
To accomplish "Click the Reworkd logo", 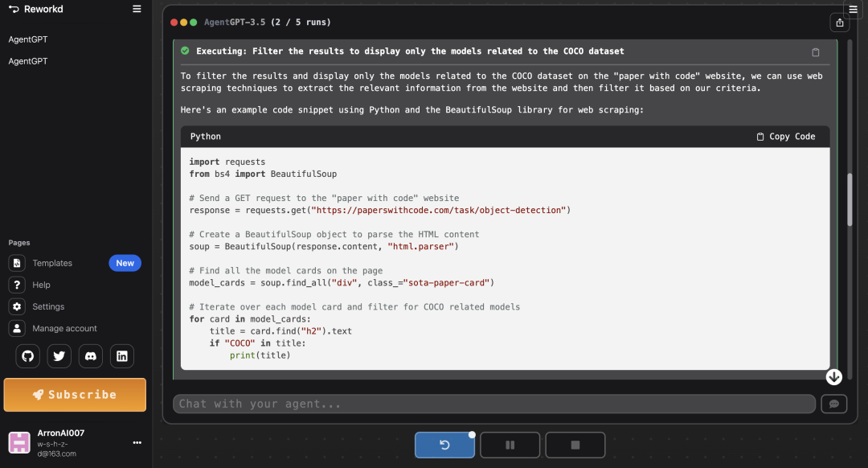I will [36, 9].
